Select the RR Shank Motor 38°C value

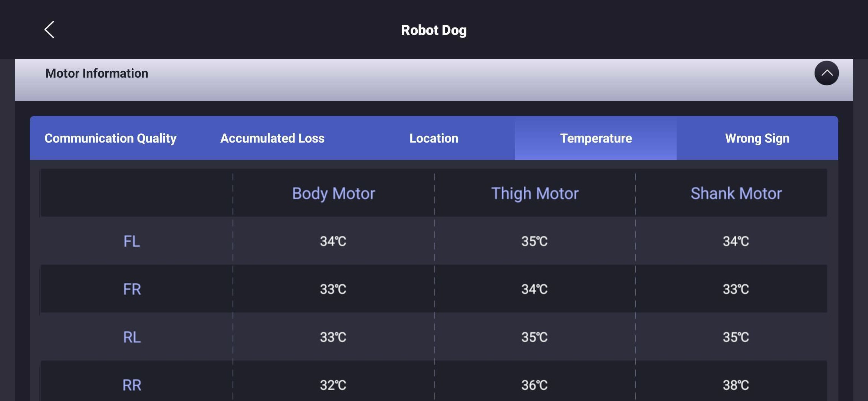click(736, 385)
